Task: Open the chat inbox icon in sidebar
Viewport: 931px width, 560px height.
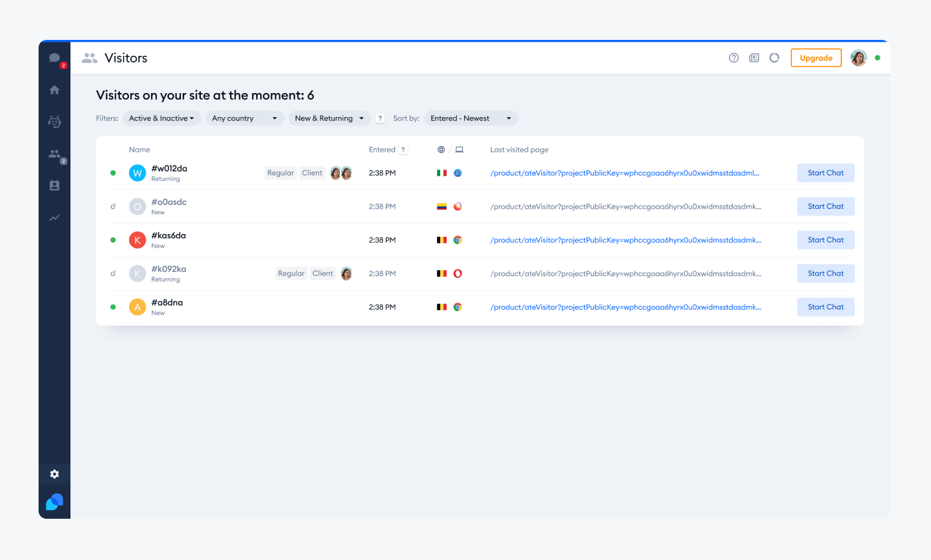Action: click(55, 58)
